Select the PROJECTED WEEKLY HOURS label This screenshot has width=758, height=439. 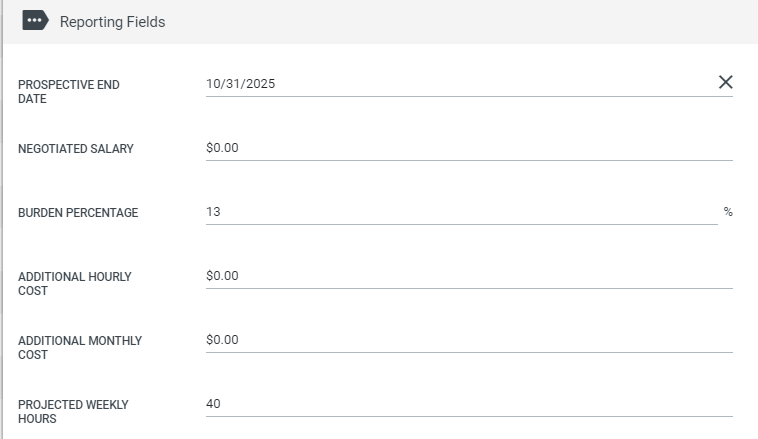tap(73, 411)
